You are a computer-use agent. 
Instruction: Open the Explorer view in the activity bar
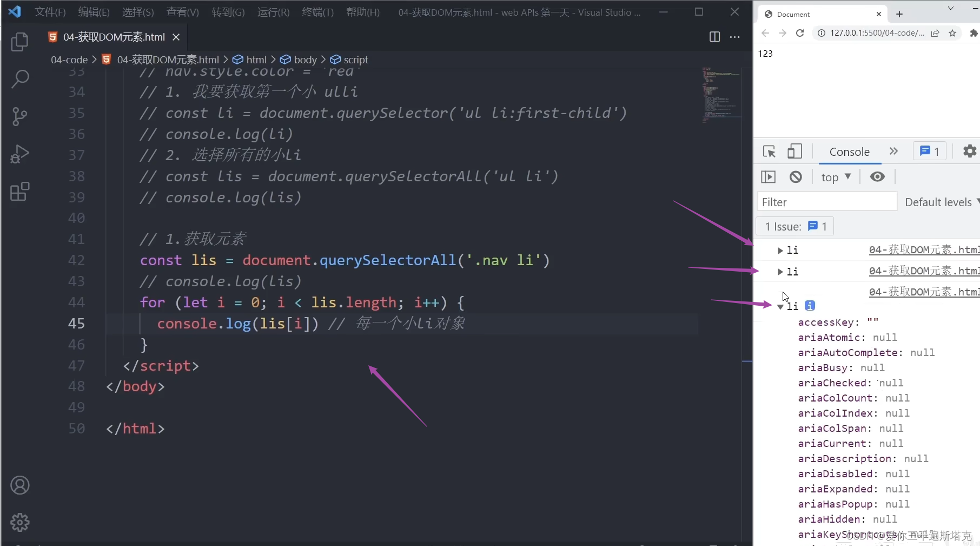(20, 42)
